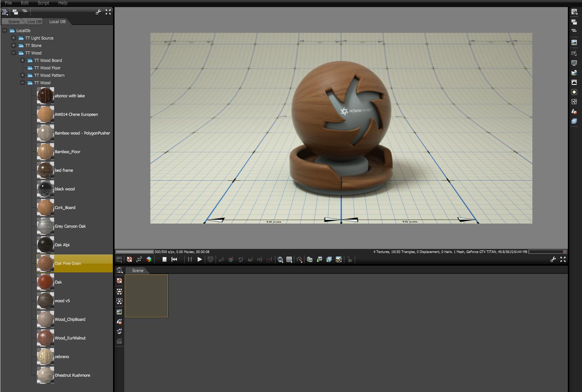Export render passes icon

coord(329,259)
